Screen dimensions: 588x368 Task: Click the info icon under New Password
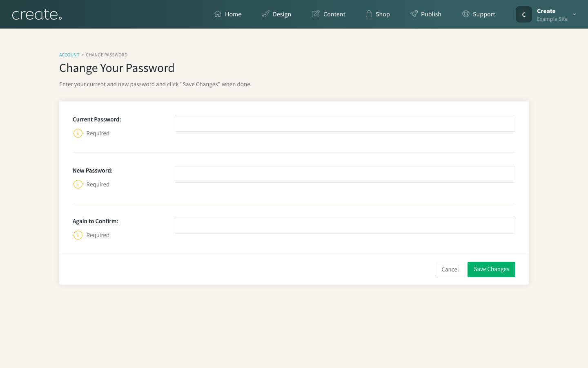78,184
